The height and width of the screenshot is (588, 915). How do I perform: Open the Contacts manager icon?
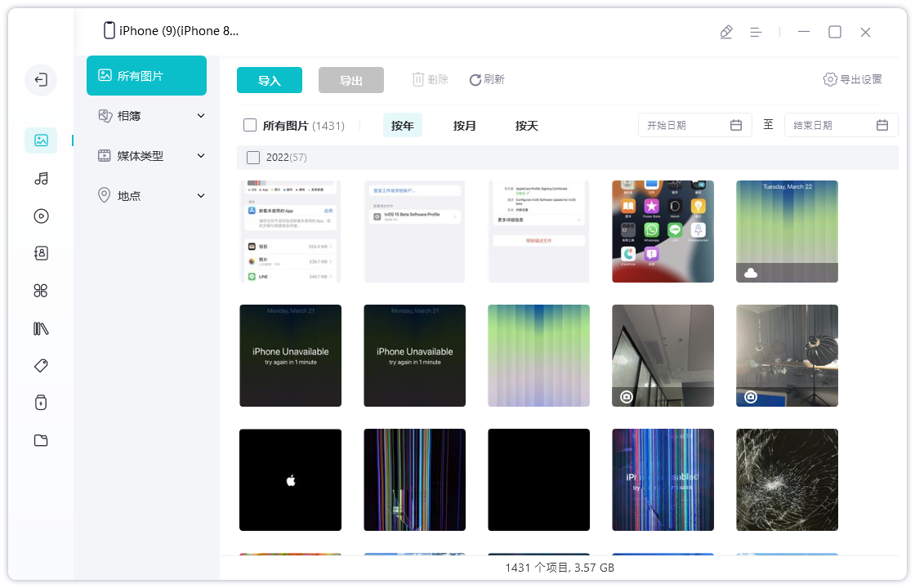(41, 253)
